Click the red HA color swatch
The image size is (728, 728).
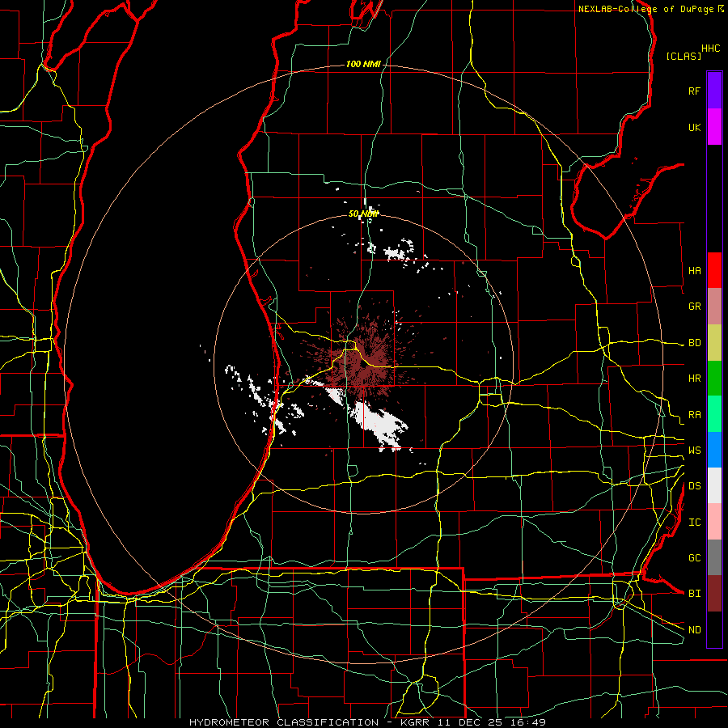[x=714, y=270]
